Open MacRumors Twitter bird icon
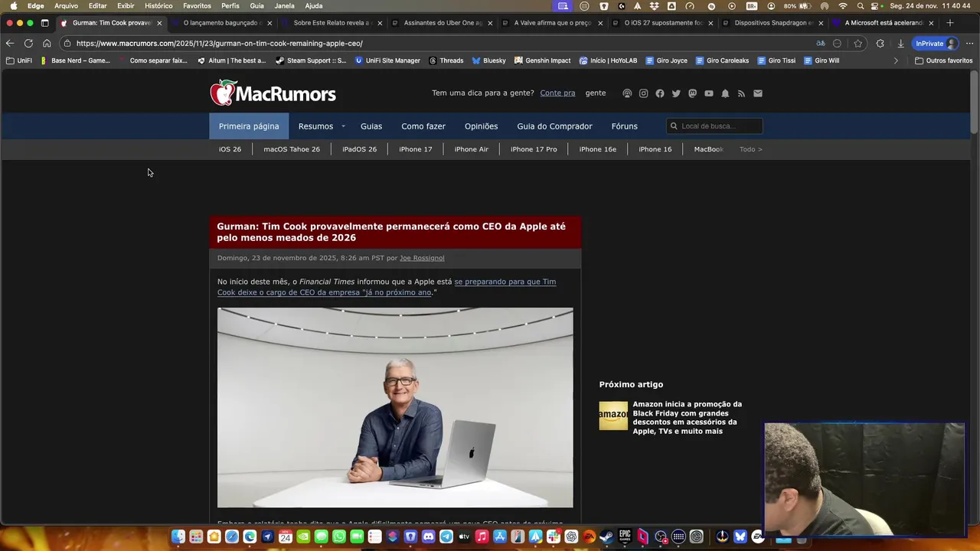Viewport: 980px width, 551px height. tap(676, 93)
